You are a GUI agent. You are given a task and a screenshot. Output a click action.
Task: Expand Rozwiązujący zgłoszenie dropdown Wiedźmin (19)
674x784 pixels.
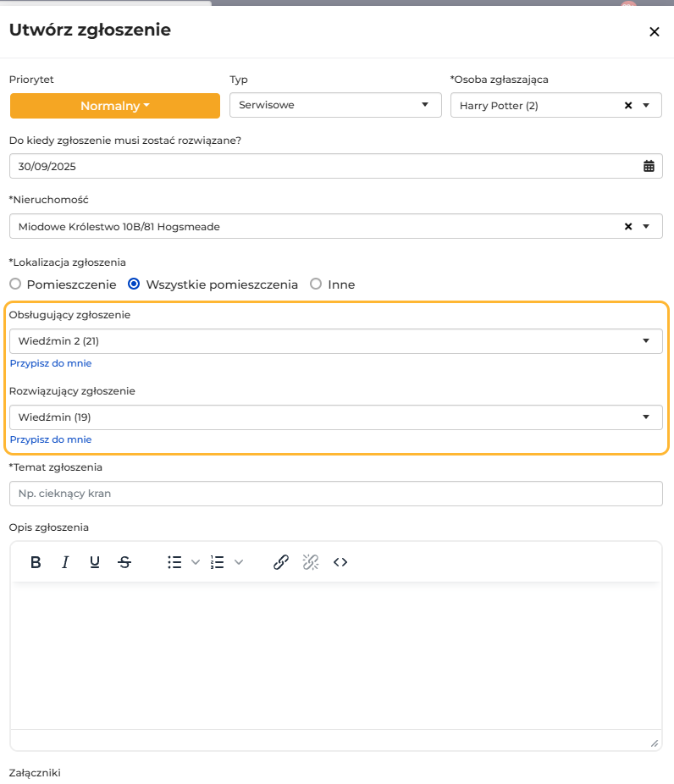click(336, 417)
